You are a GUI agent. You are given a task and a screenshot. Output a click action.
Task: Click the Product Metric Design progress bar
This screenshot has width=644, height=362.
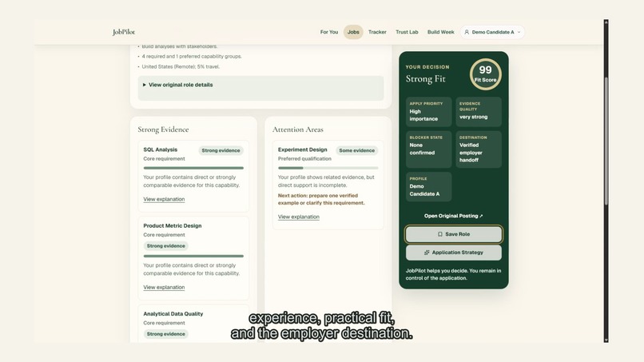click(x=193, y=256)
